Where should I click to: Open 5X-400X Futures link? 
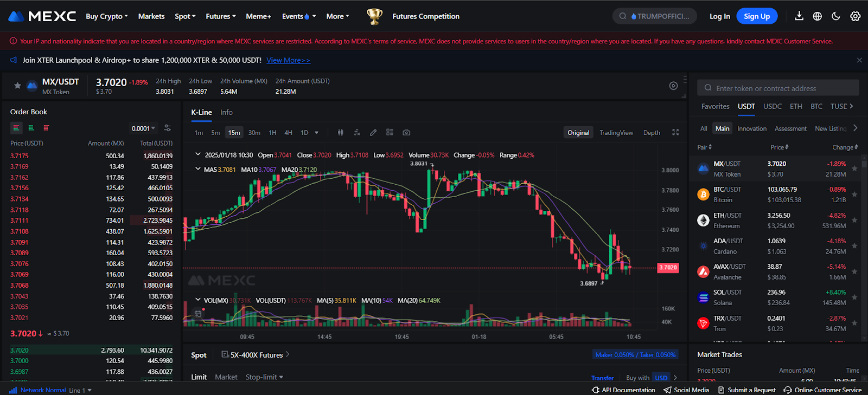click(256, 355)
